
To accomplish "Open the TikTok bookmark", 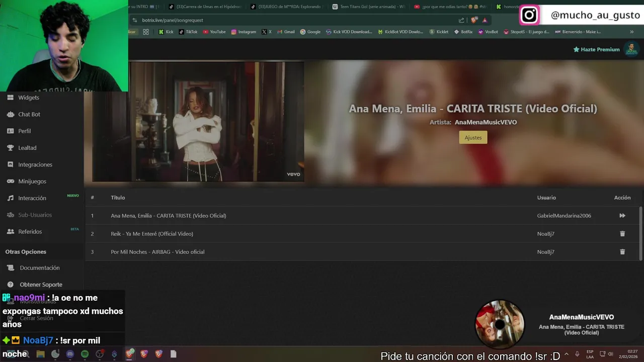I will (188, 32).
